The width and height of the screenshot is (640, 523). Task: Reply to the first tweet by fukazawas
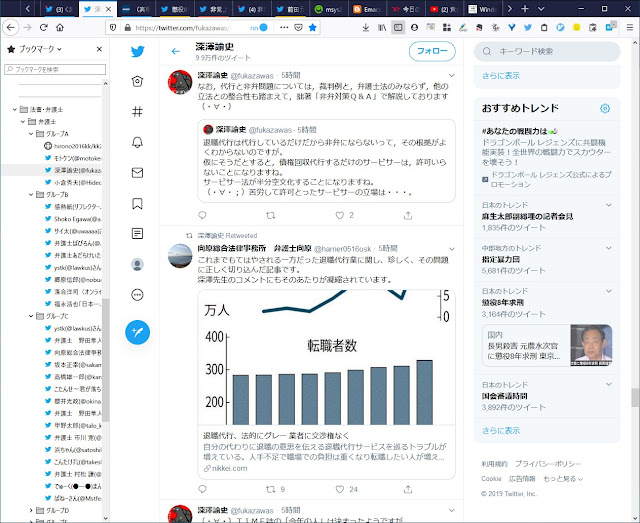point(202,215)
